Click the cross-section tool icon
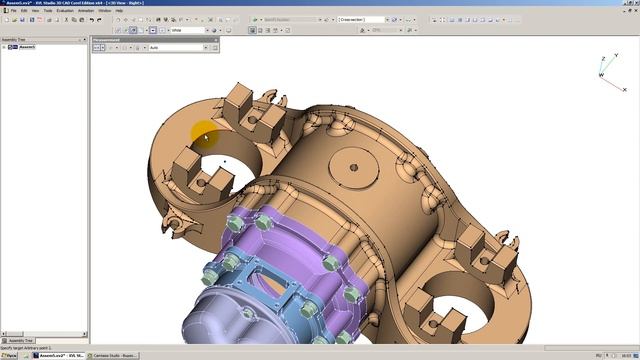 (394, 20)
